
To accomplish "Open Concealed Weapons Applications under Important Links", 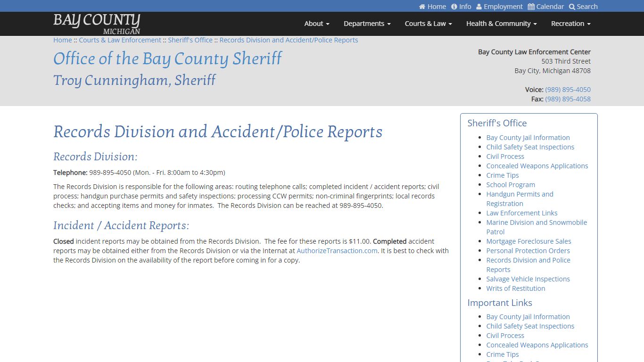I will [x=537, y=345].
